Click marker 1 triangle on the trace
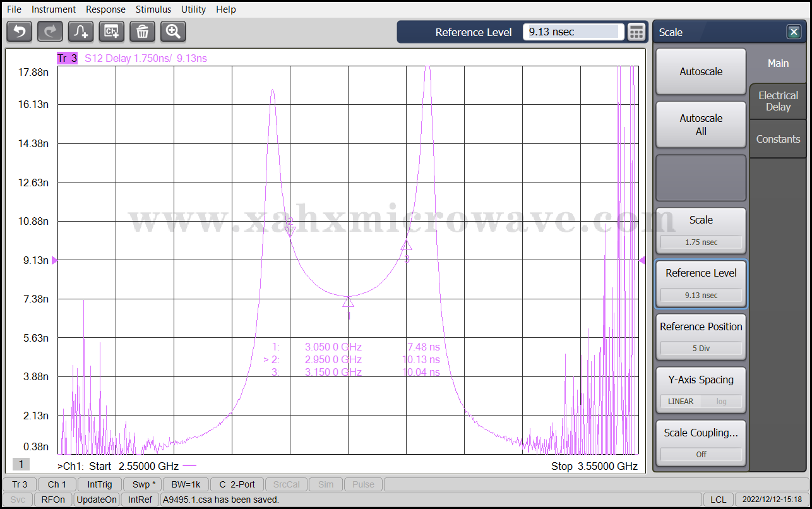Screen dimensions: 812x509 click(x=349, y=302)
